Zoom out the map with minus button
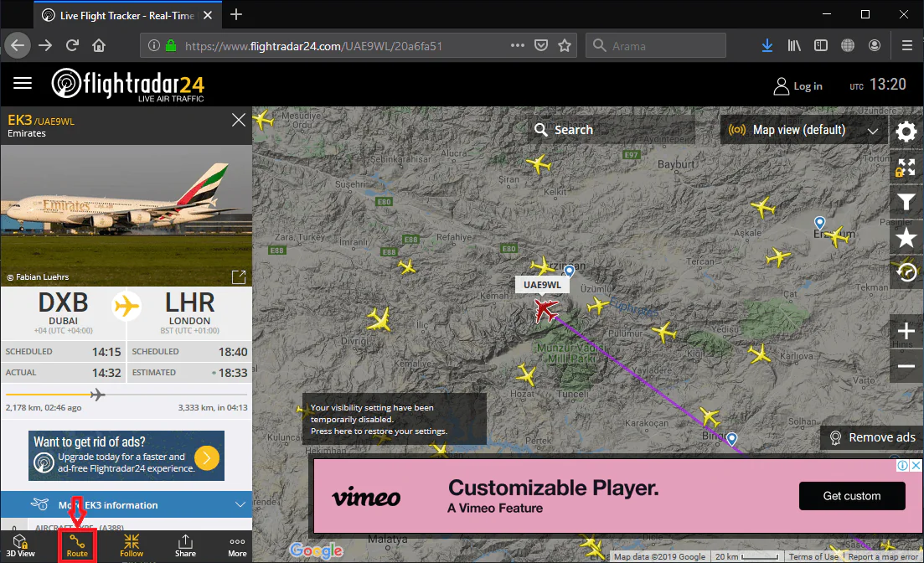924x563 pixels. point(906,366)
